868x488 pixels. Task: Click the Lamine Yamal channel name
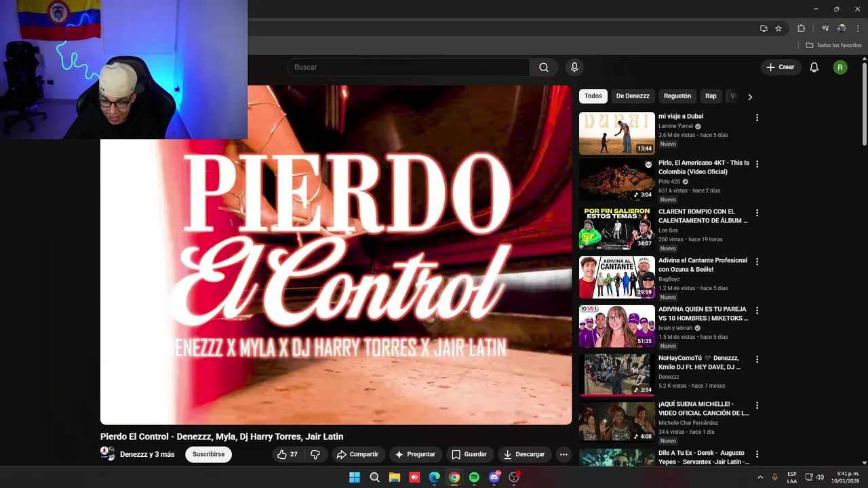[x=675, y=126]
